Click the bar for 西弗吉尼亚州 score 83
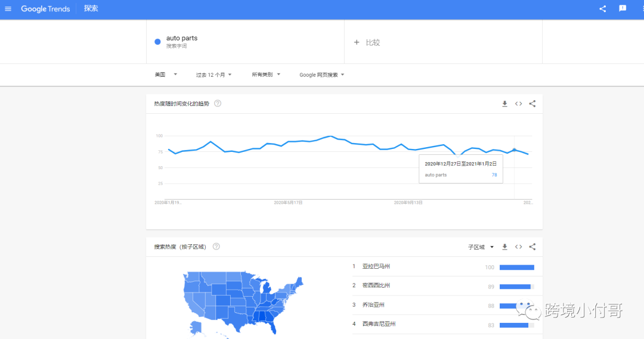644x339 pixels. 516,325
